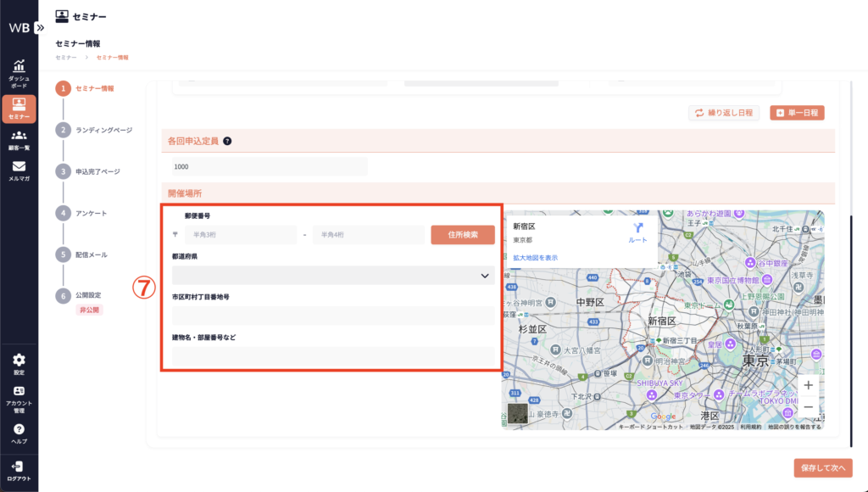The height and width of the screenshot is (492, 868).
Task: Open the ダッシュボード dashboard icon
Action: coord(19,67)
